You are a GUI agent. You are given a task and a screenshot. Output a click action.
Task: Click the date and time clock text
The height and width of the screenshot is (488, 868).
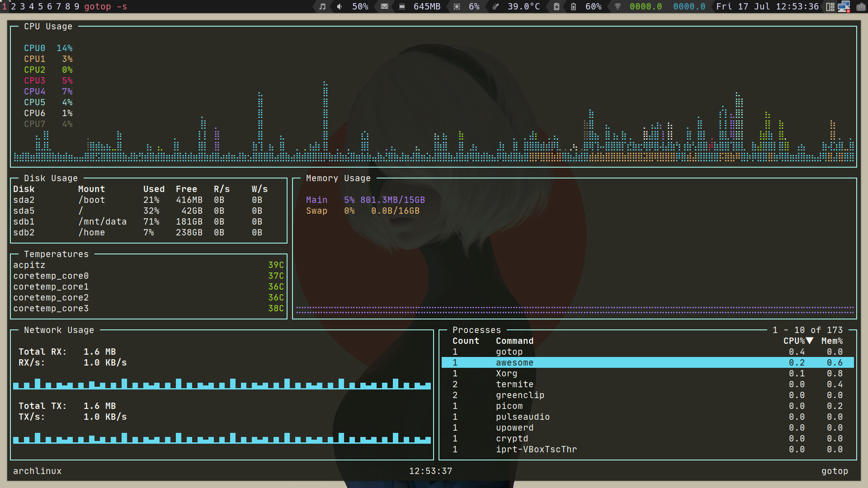(x=767, y=6)
